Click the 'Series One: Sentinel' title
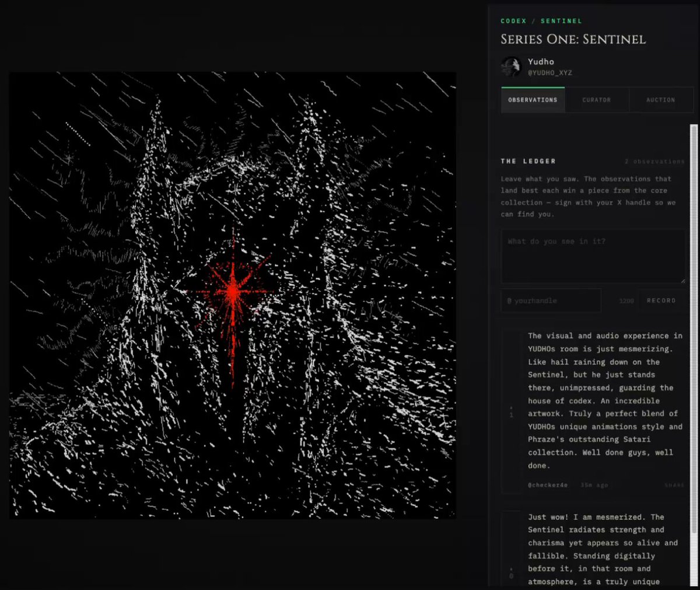The image size is (700, 590). point(573,40)
